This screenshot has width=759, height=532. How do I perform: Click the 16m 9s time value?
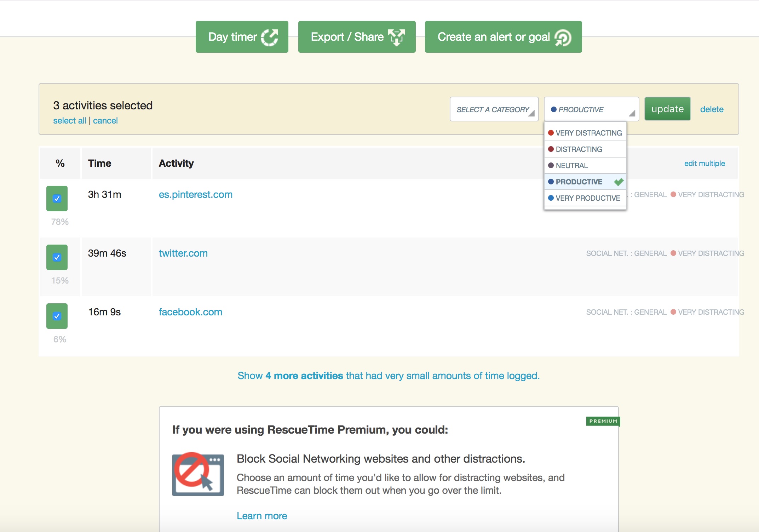(104, 312)
